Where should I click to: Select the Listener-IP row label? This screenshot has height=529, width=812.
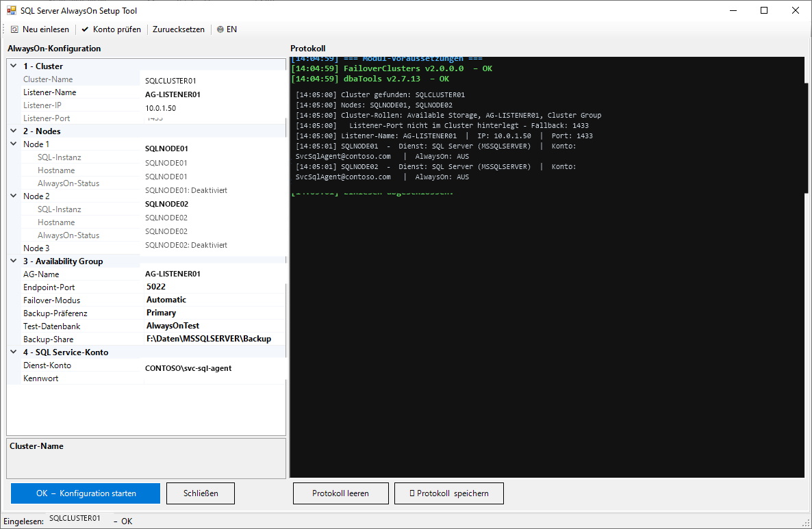pos(42,105)
